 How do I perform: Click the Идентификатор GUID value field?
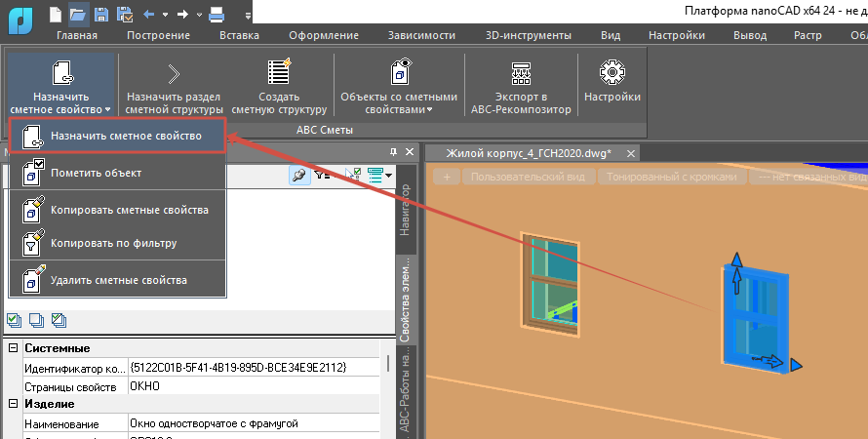255,367
